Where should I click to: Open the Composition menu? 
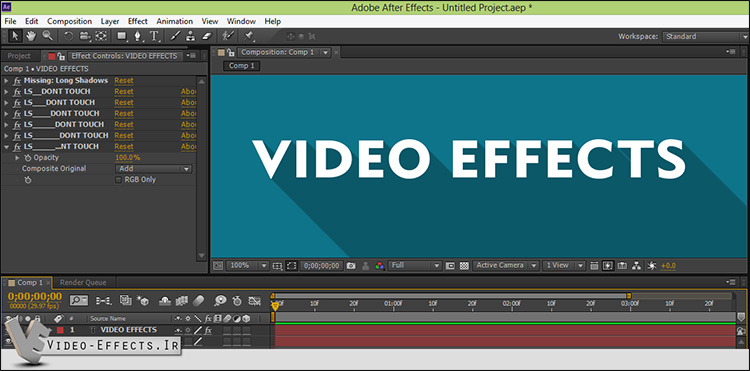point(69,21)
